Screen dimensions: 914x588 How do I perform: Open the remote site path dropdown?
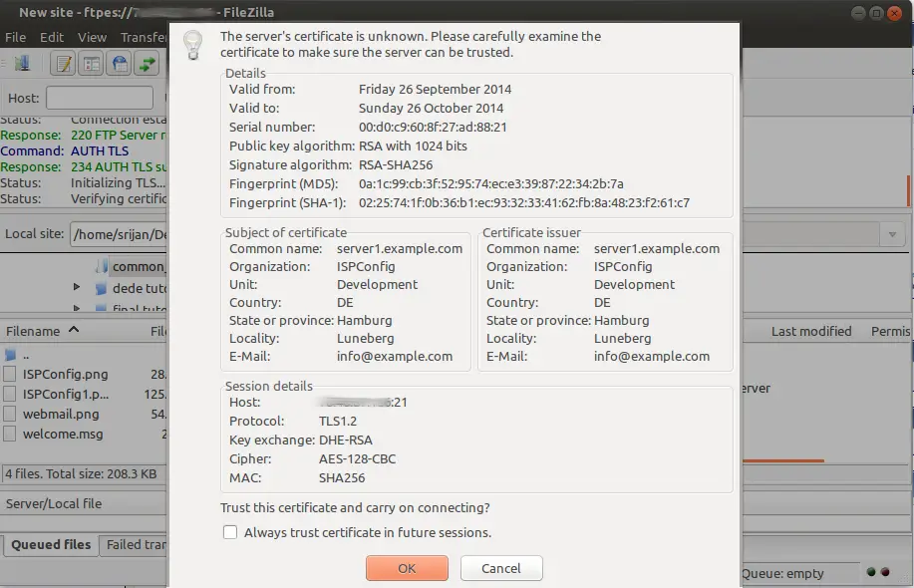(x=892, y=234)
